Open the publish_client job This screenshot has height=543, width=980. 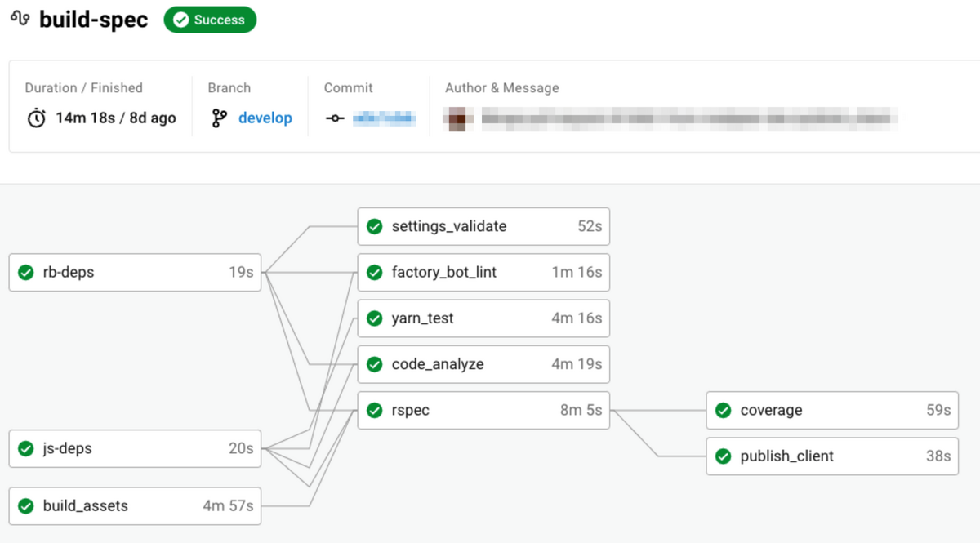point(832,456)
